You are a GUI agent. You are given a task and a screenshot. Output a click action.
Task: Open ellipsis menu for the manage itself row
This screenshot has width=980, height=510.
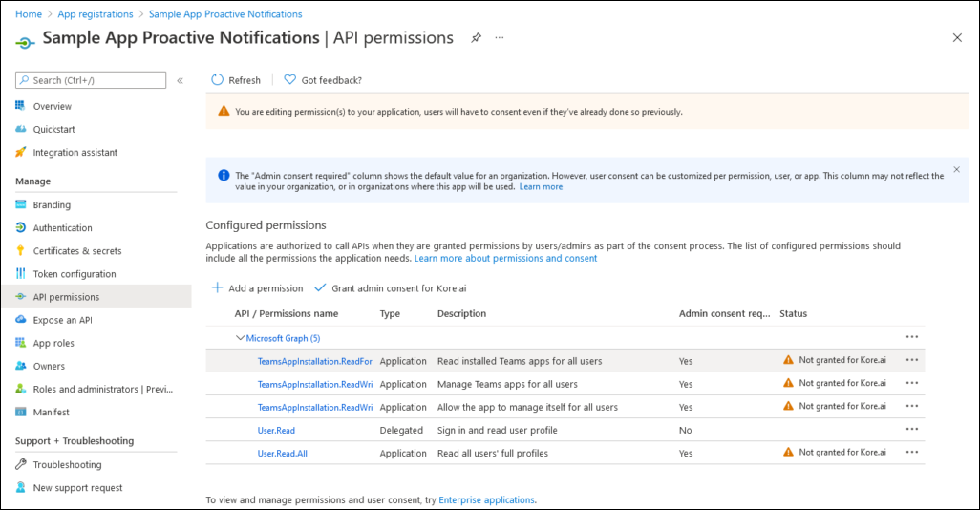(x=912, y=406)
